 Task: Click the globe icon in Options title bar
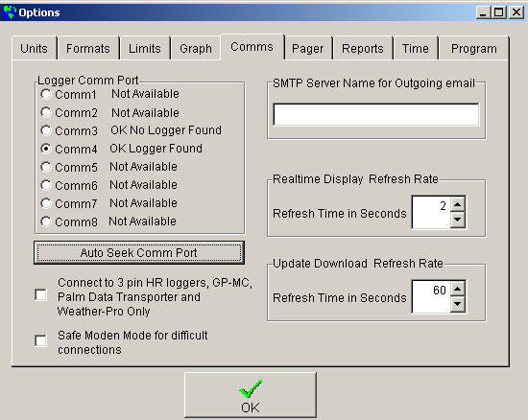[x=9, y=12]
